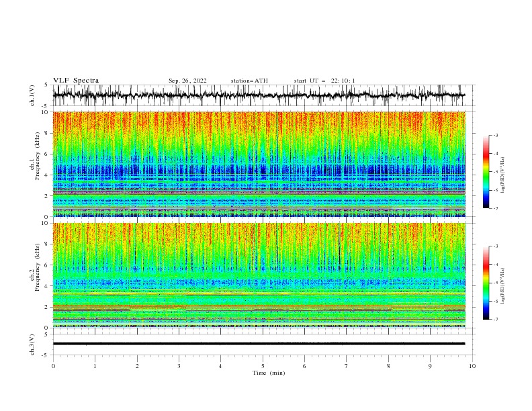This screenshot has height=411, width=532.
Task: Click the "6" kHz tick on ch.1 spectrogram
Action: pos(47,154)
